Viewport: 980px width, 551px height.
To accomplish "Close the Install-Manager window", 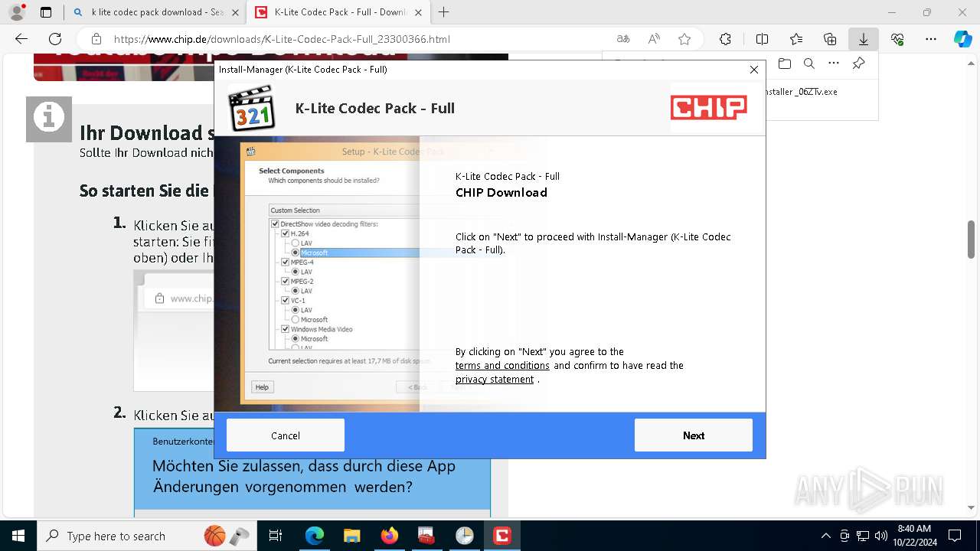I will [x=754, y=70].
